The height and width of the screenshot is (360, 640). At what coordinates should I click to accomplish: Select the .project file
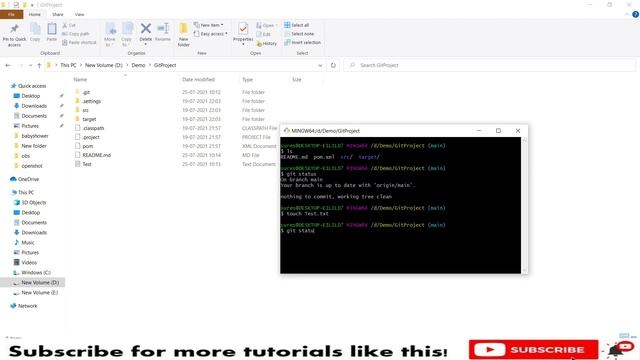click(x=91, y=137)
